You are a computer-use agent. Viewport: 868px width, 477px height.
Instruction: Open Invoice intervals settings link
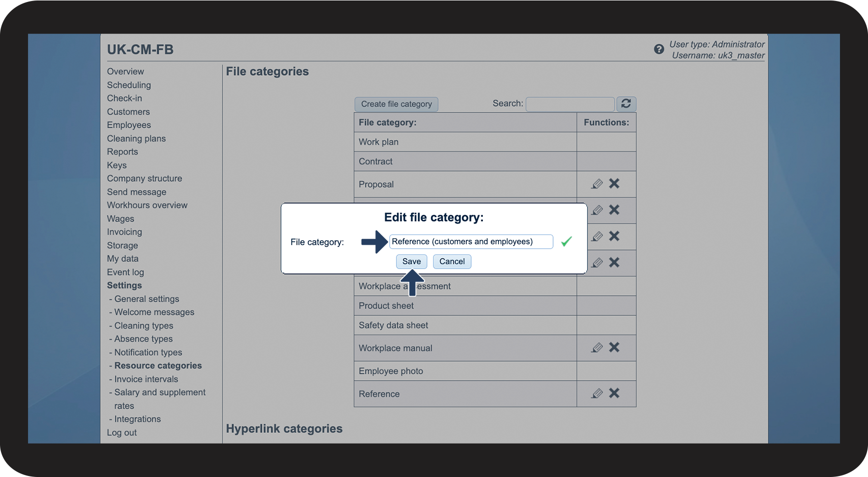pos(146,379)
